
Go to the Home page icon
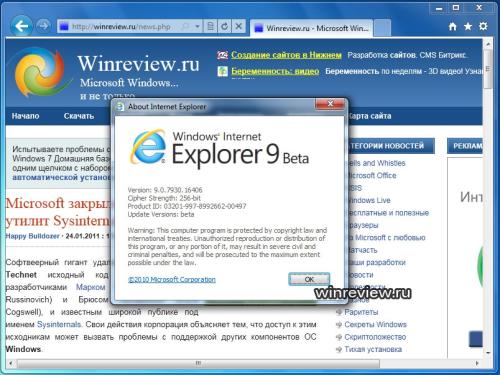point(452,26)
